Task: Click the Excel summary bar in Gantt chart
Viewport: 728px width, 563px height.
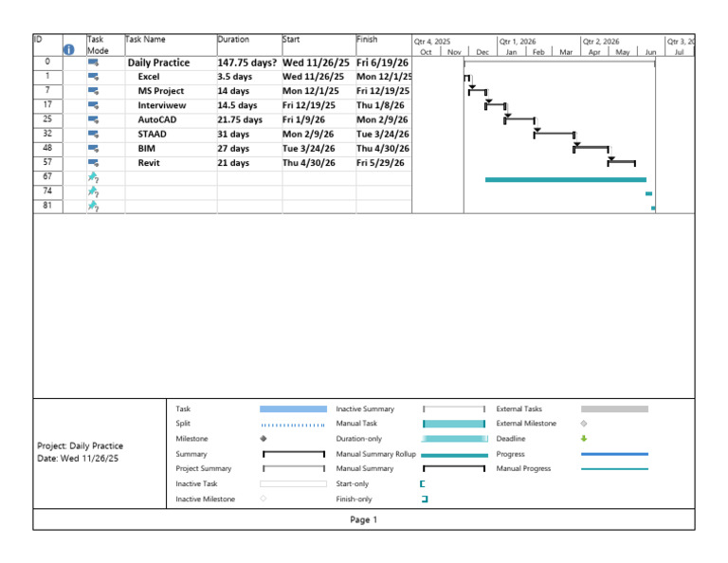Action: pos(466,77)
